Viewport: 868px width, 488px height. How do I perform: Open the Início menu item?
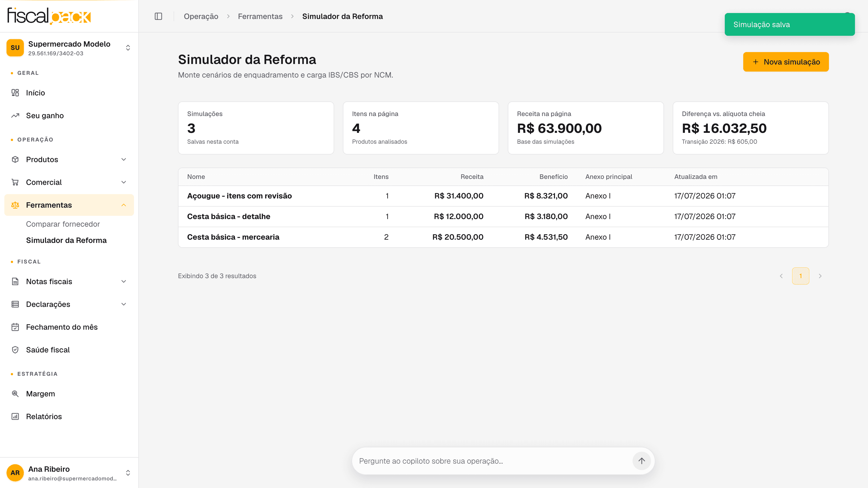69,93
